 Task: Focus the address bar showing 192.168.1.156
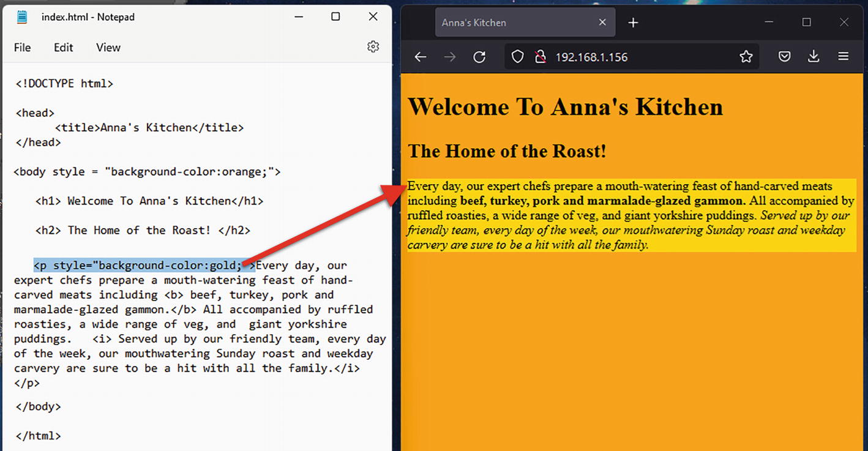637,57
